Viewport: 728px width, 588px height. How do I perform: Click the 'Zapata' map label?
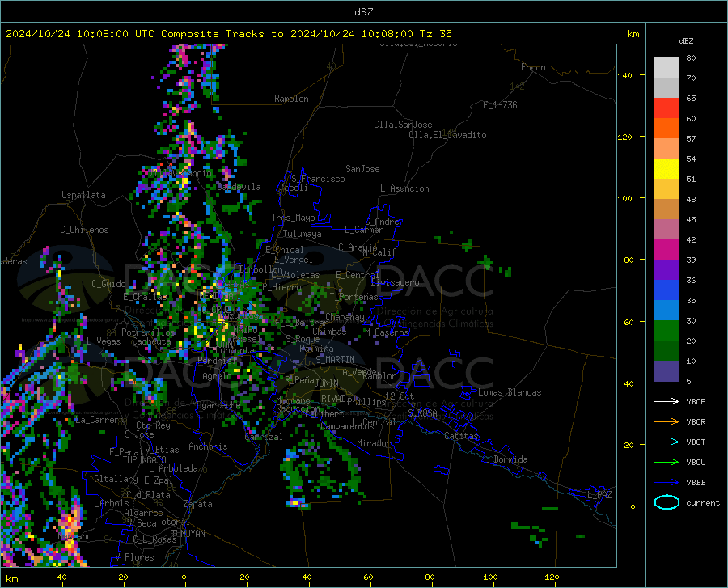pos(198,504)
